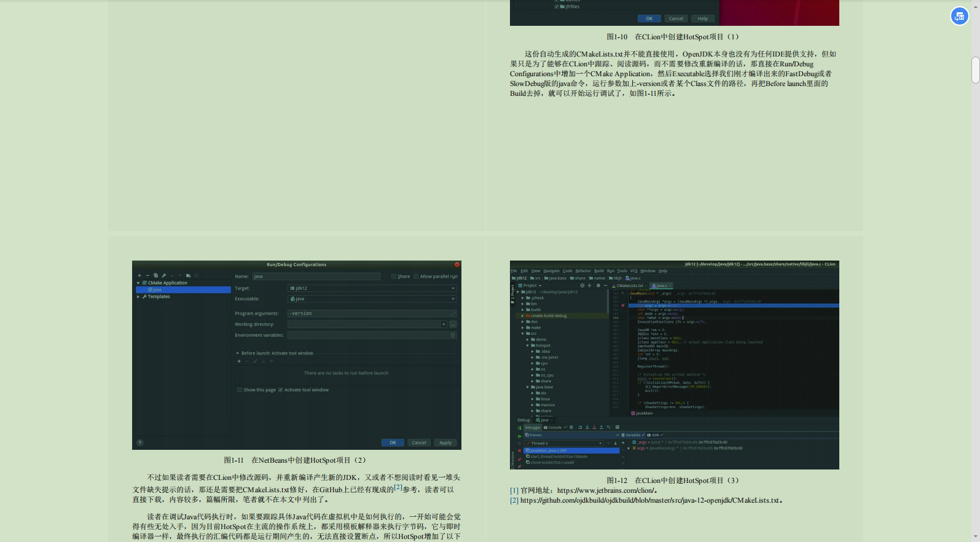980x542 pixels.
Task: Open the Console debug tab
Action: 553,427
